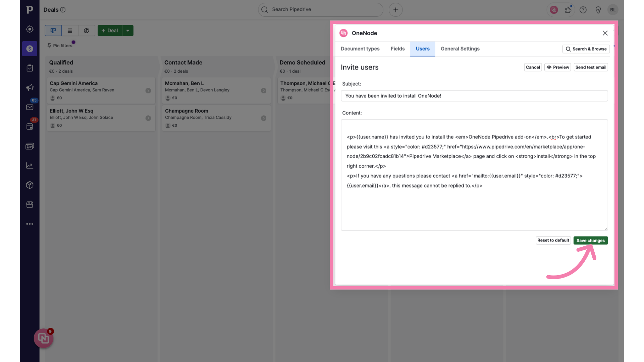Open the BL user avatar menu
The image size is (644, 362).
pyautogui.click(x=613, y=10)
